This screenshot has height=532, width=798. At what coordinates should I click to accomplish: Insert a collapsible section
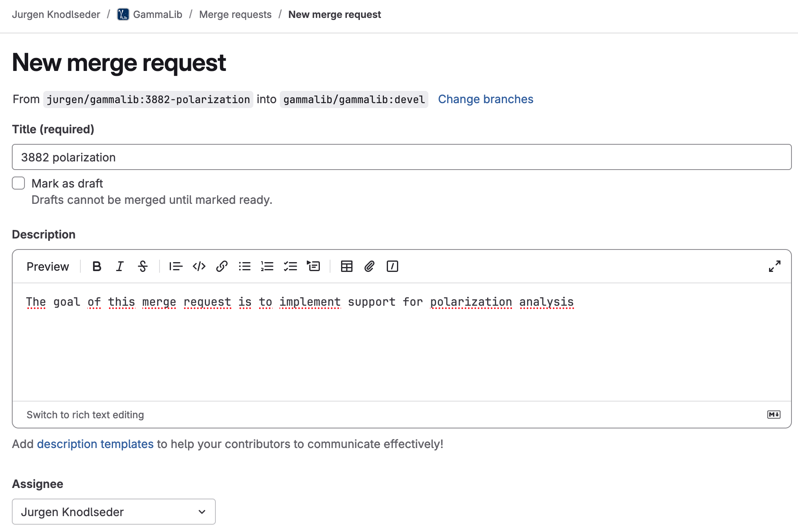(x=313, y=266)
